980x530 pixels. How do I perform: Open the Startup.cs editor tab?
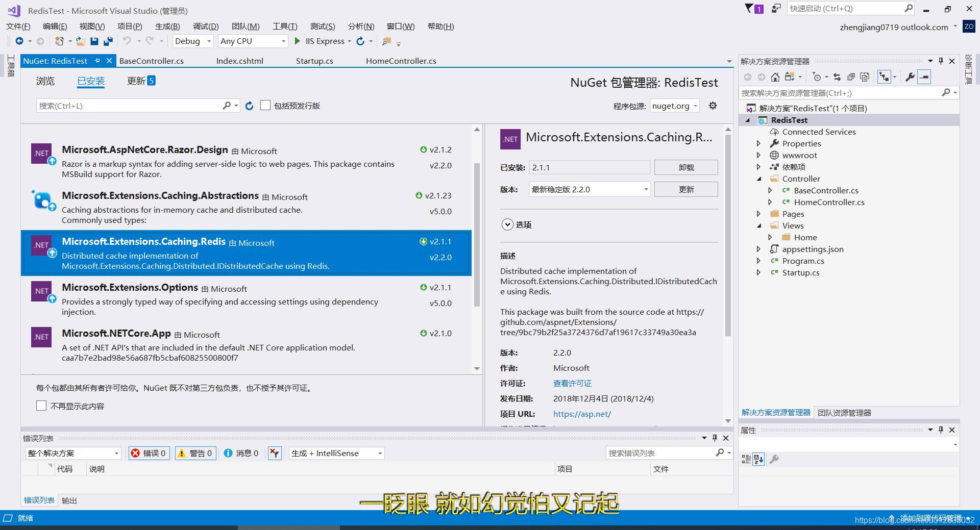click(314, 61)
